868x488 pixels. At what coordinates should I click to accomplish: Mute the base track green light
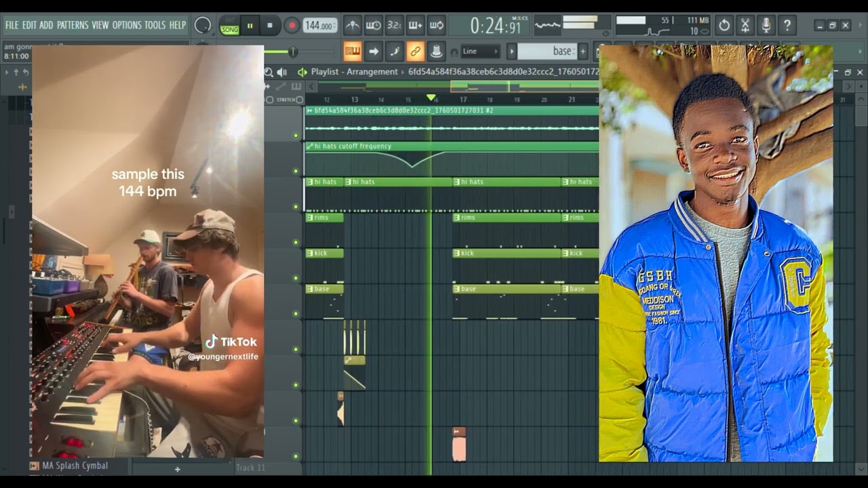(x=296, y=313)
